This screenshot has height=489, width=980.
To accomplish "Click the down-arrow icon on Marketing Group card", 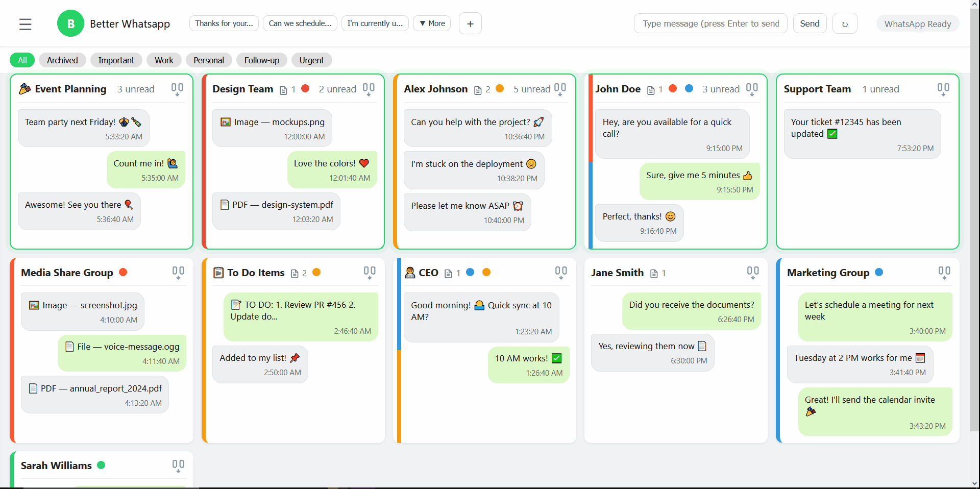I will 944,273.
